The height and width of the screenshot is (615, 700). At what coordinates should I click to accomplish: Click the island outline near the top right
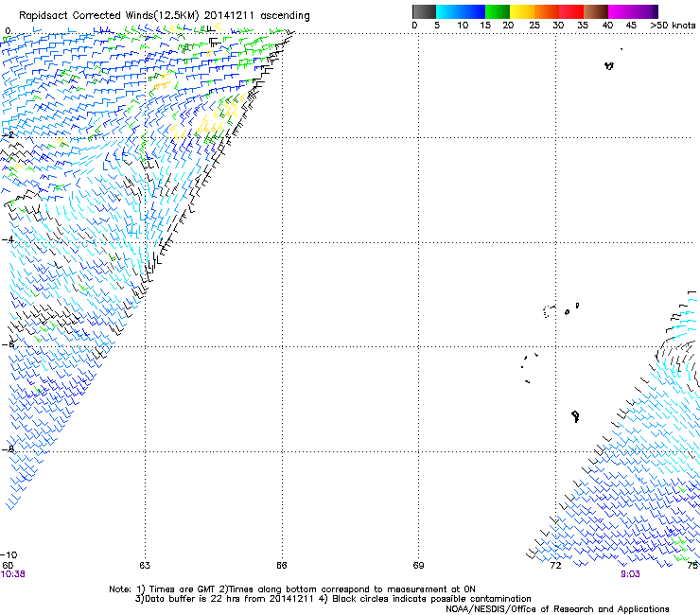click(609, 66)
